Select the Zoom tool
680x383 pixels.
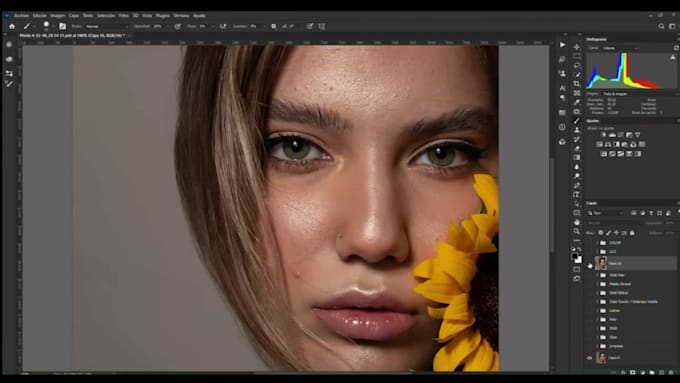pyautogui.click(x=576, y=231)
